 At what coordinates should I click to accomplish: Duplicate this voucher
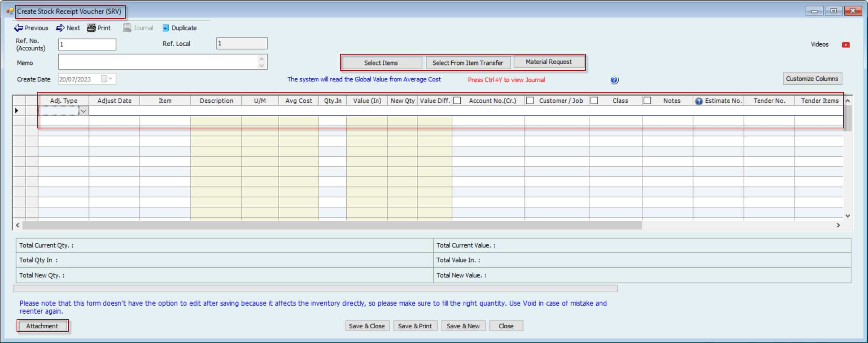pos(180,28)
